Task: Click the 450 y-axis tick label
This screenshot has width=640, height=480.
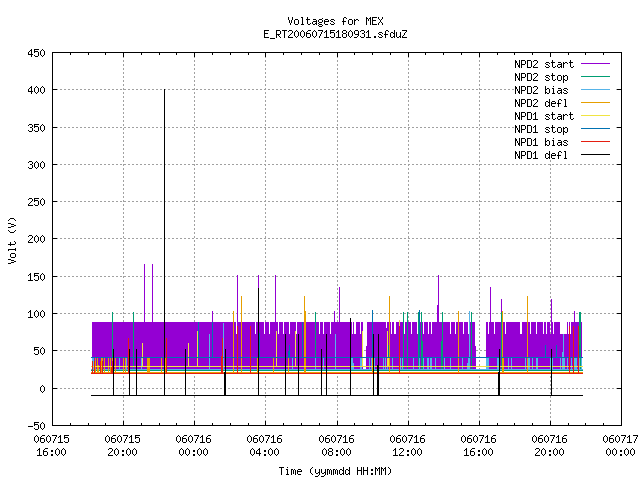Action: coord(36,53)
